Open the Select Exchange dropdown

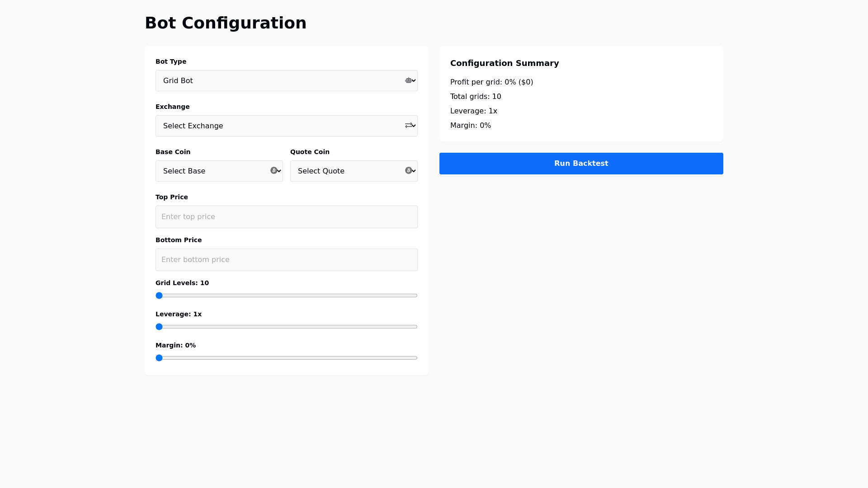[286, 126]
